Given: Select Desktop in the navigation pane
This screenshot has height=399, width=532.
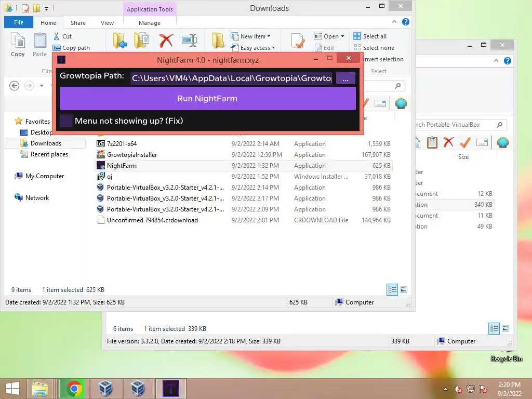Looking at the screenshot, I should tap(36, 132).
